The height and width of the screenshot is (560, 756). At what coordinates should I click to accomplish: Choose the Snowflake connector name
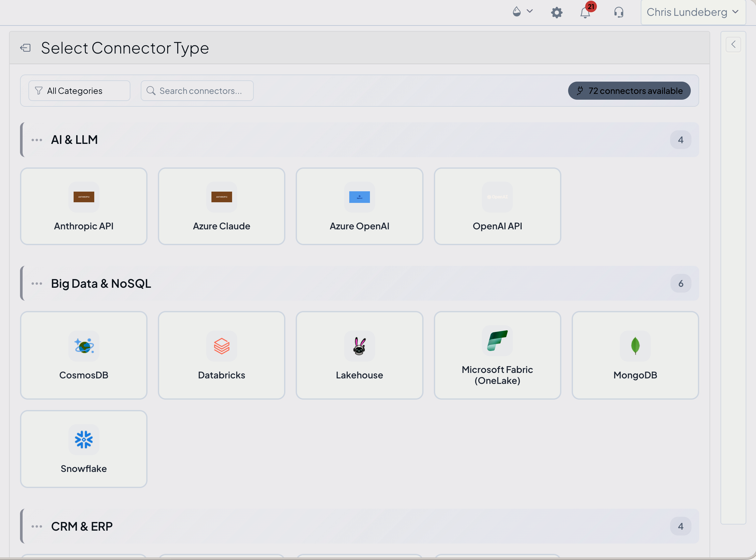click(x=84, y=469)
